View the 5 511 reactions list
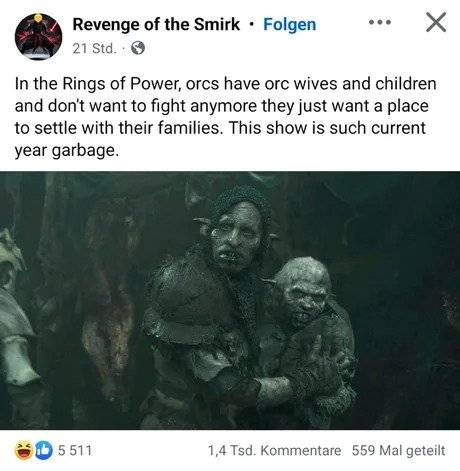Image resolution: width=460 pixels, height=471 pixels. [74, 450]
